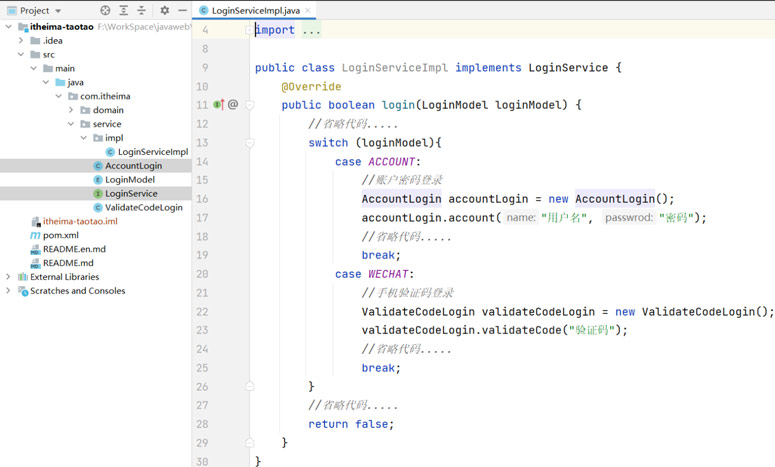Collapse the java folder
Screen dimensions: 775x467
point(46,82)
